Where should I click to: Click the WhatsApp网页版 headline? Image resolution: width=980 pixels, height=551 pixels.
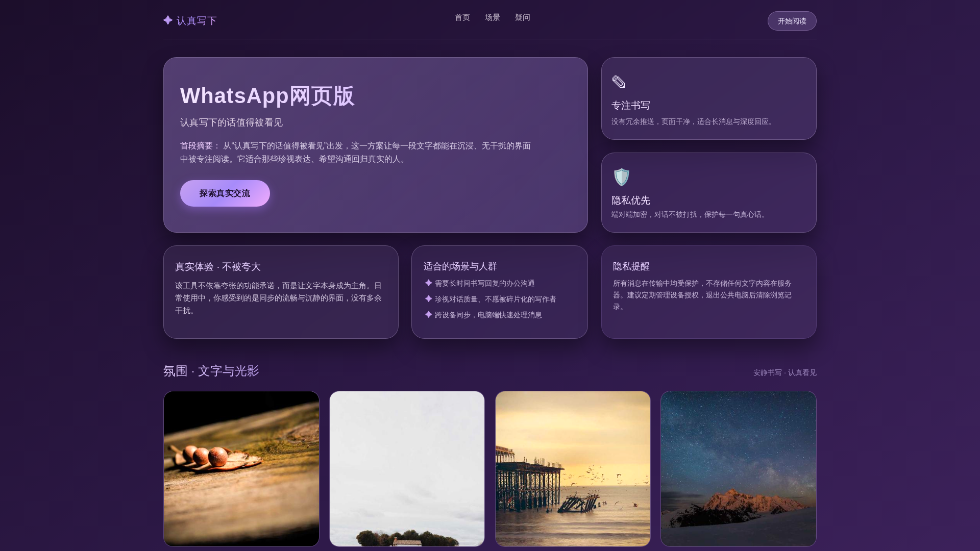coord(267,96)
